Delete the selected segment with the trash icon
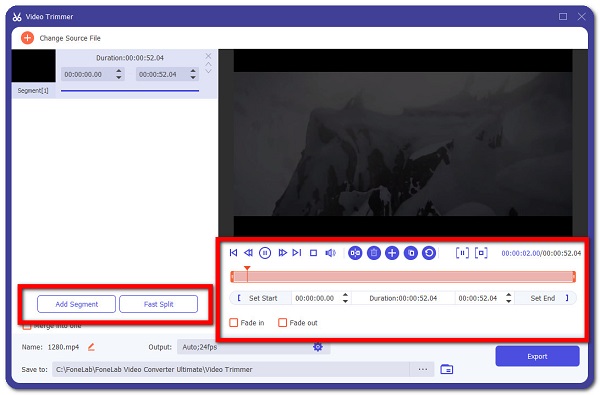 point(374,253)
